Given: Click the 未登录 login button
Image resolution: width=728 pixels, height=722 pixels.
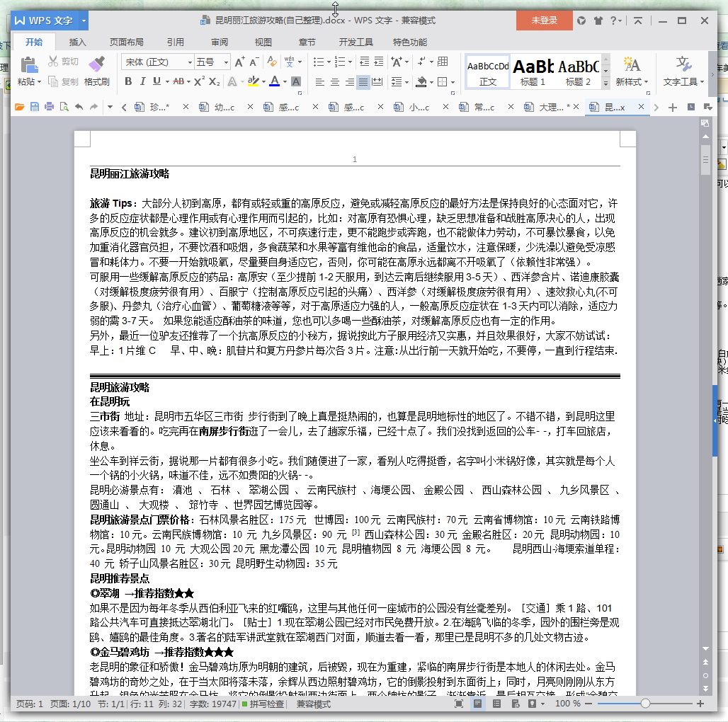Looking at the screenshot, I should coord(544,21).
